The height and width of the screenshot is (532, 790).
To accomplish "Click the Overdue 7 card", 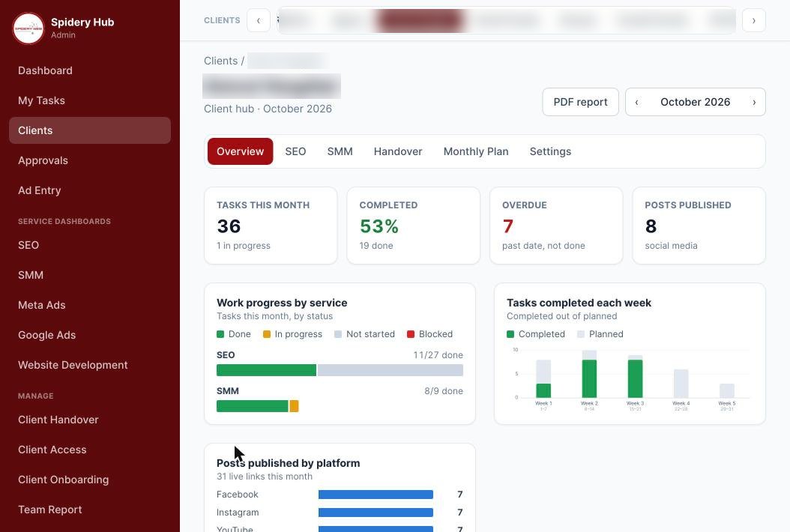I will tap(556, 226).
